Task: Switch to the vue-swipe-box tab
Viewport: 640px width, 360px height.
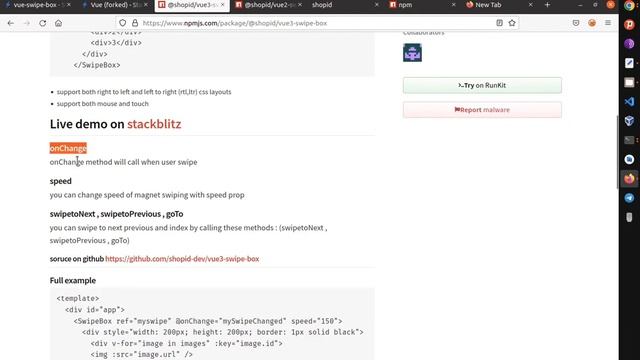Action: click(x=37, y=5)
